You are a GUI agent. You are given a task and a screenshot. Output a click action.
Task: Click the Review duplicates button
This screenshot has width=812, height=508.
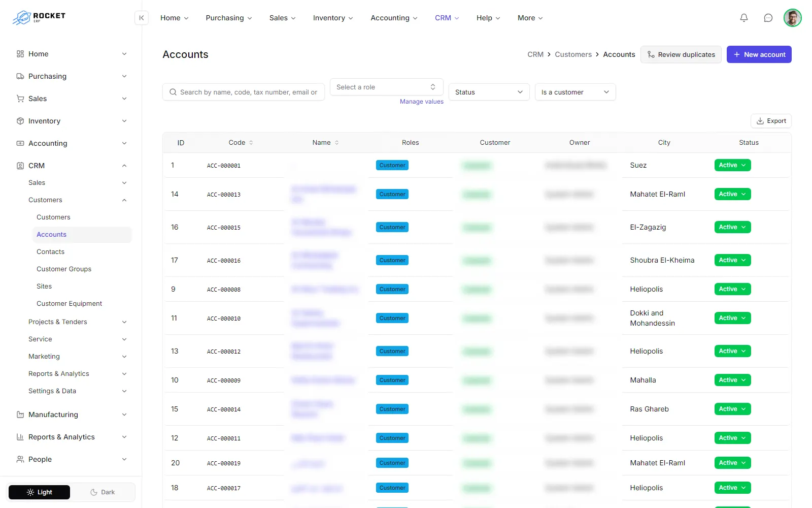(x=681, y=54)
